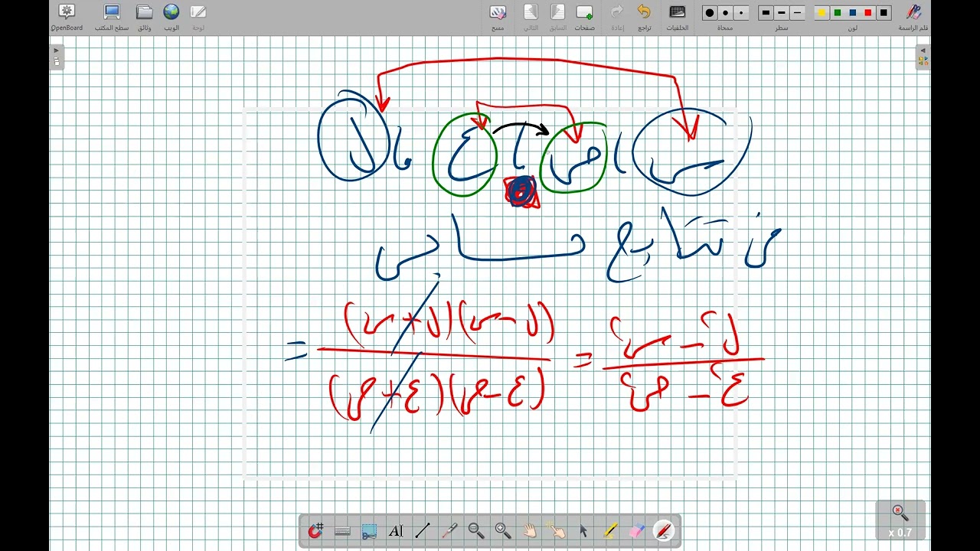Open the stylus palette (قلم الراسمة)
Viewport: 980px width, 551px height.
click(x=913, y=17)
